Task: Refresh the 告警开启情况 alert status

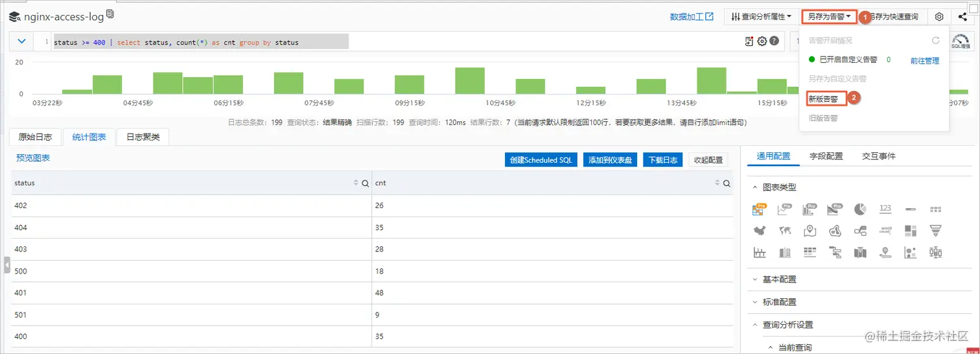Action: click(935, 40)
